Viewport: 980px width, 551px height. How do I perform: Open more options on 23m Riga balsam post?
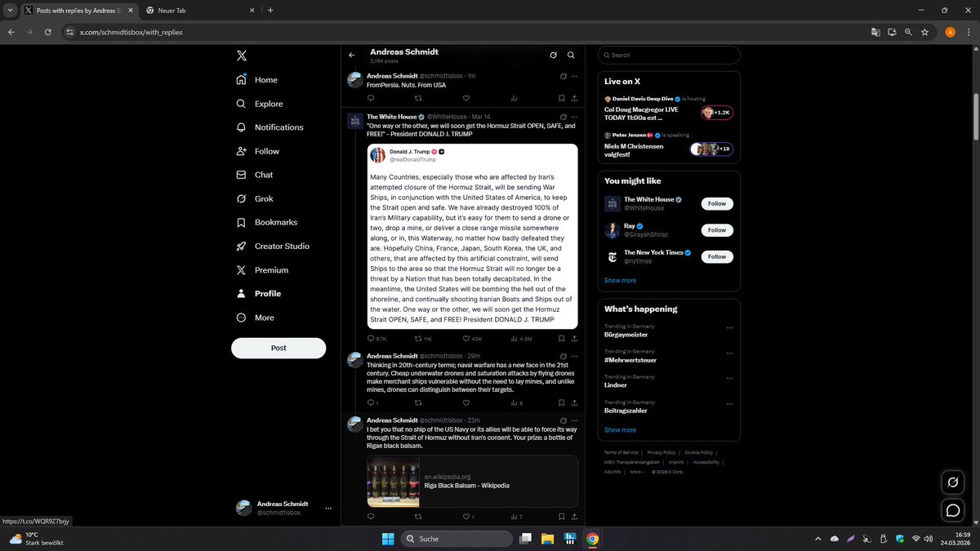pyautogui.click(x=574, y=420)
